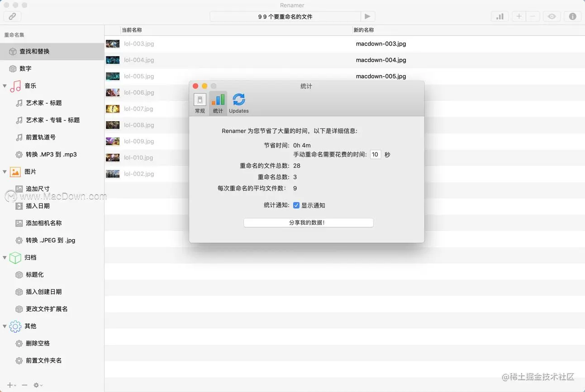Click the picture icon for 图片

15,172
